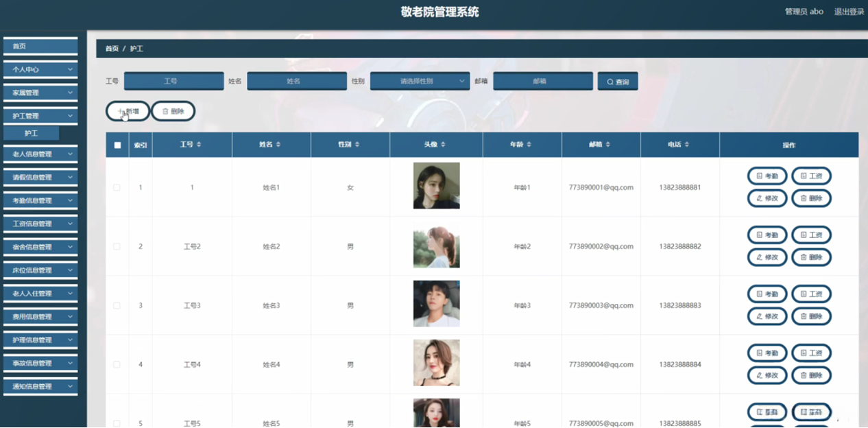
Task: Check the row 2 (工号2) checkbox
Action: (x=117, y=246)
